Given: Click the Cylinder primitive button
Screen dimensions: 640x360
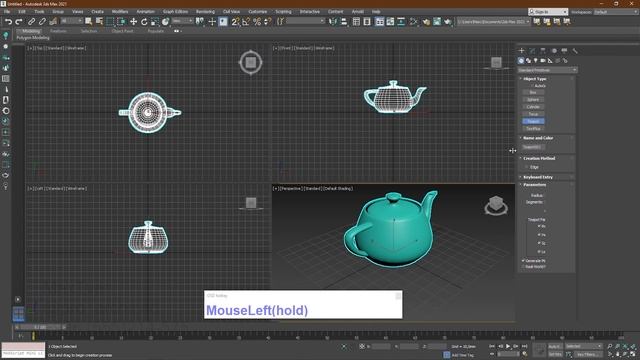Looking at the screenshot, I should (x=533, y=107).
